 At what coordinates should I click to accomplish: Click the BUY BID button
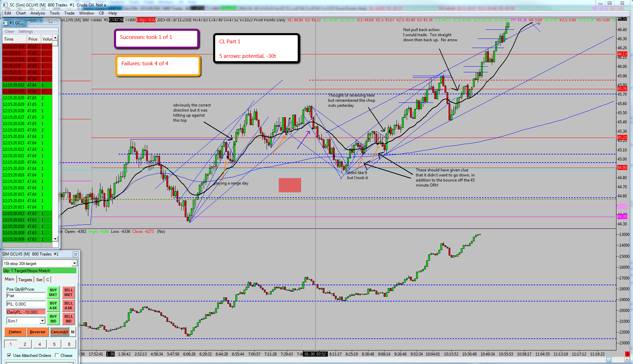coord(53,319)
